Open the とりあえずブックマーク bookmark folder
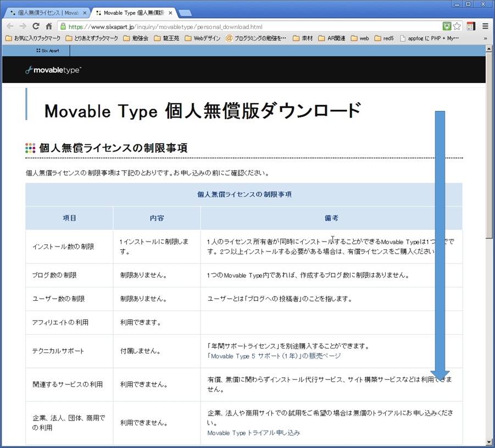 coord(92,38)
